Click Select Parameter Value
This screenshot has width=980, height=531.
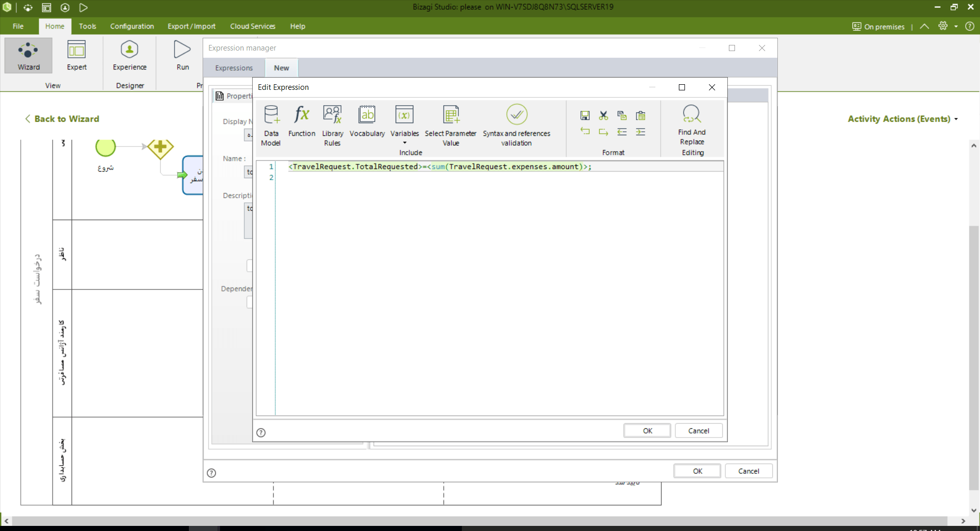451,126
